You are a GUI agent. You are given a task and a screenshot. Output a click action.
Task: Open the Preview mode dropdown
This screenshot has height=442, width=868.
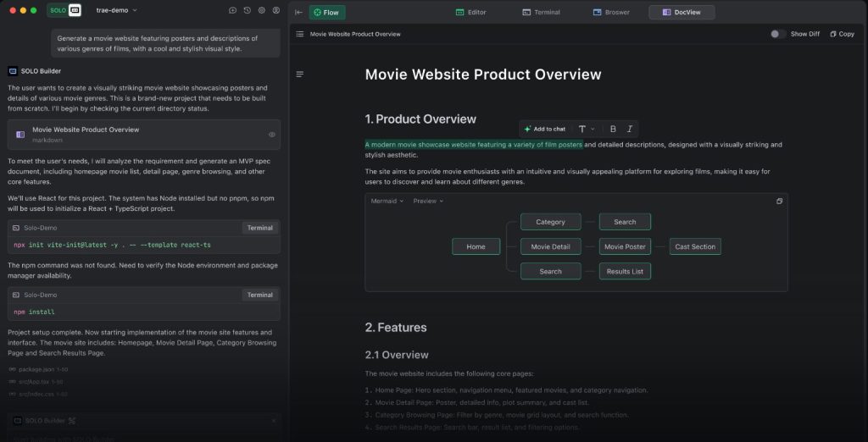tap(428, 201)
